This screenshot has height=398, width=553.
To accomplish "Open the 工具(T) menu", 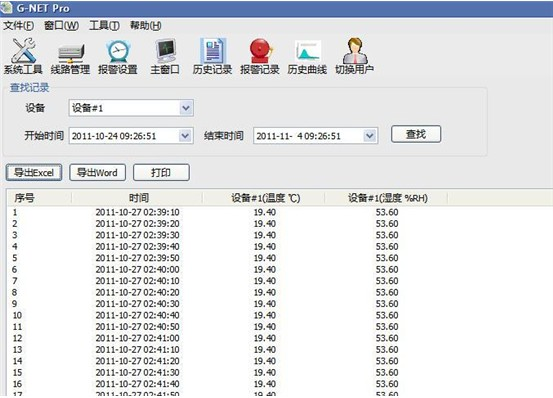I will [104, 26].
